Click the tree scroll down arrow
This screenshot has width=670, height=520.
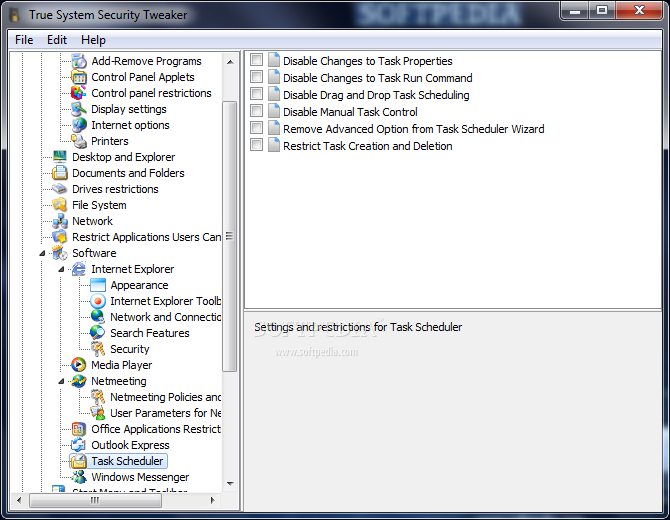(230, 484)
